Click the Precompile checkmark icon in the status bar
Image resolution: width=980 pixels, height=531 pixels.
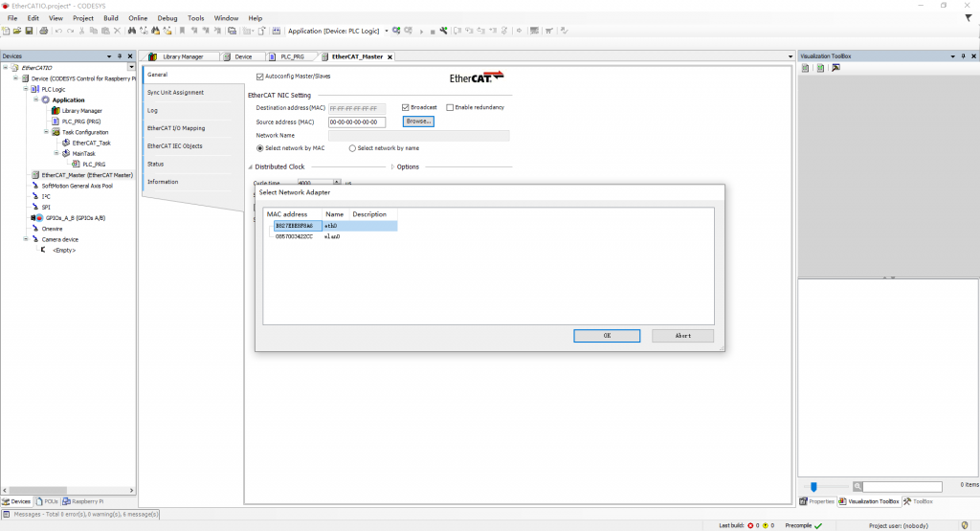click(819, 525)
